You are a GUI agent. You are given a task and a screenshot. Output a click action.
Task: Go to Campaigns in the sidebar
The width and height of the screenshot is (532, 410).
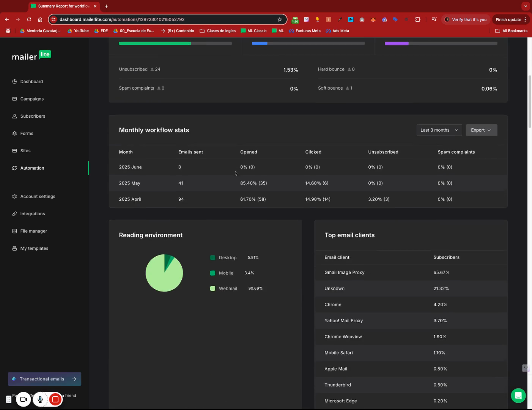pos(32,99)
